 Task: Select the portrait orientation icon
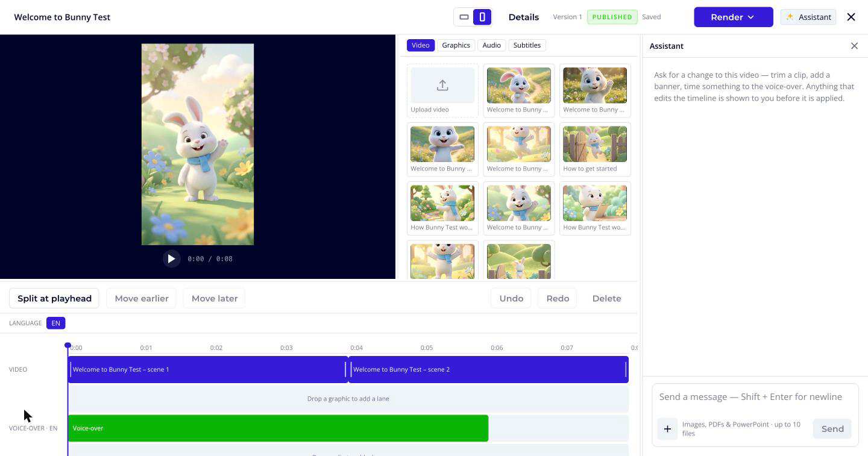coord(482,17)
